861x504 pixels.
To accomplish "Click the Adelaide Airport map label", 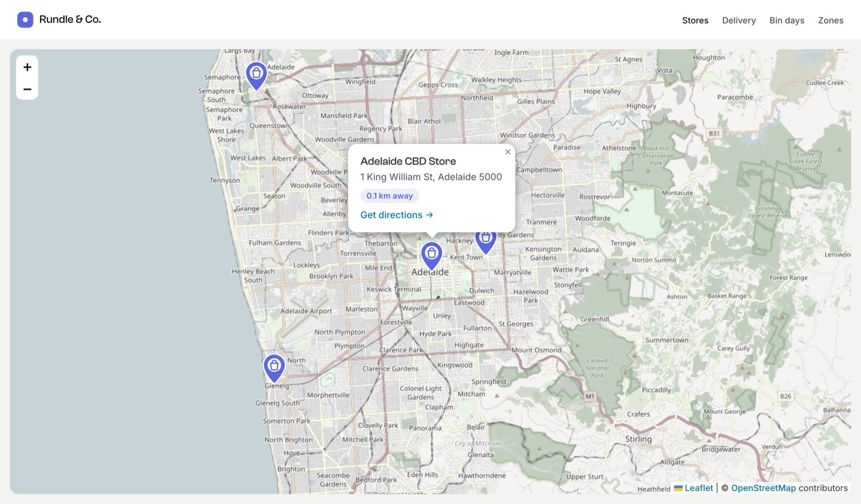I will [306, 311].
